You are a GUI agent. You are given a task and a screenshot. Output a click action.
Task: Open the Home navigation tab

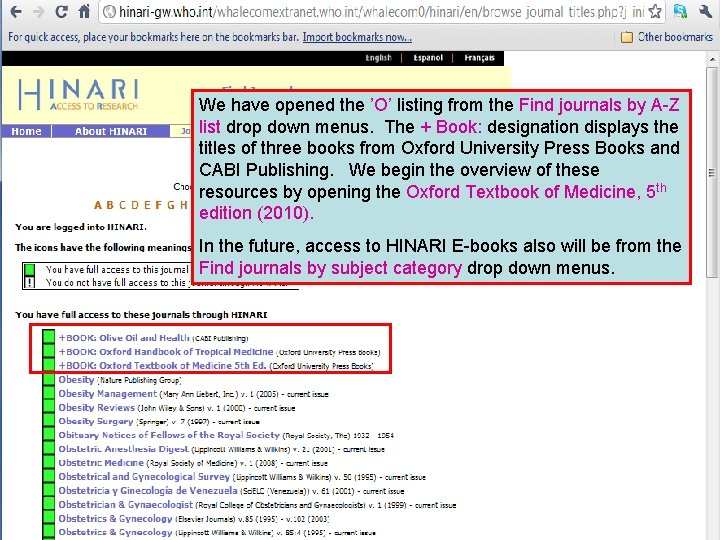26,131
